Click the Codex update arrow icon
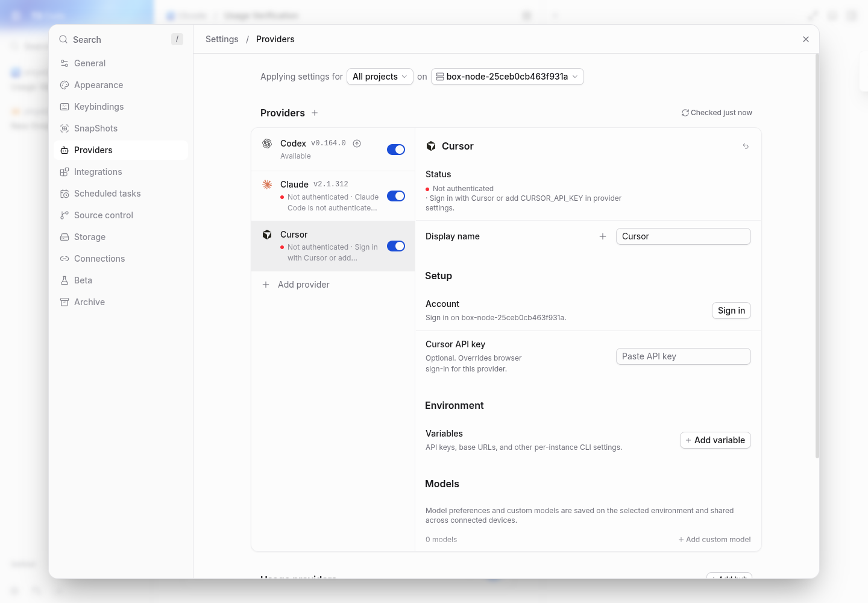The width and height of the screenshot is (868, 603). (x=357, y=144)
